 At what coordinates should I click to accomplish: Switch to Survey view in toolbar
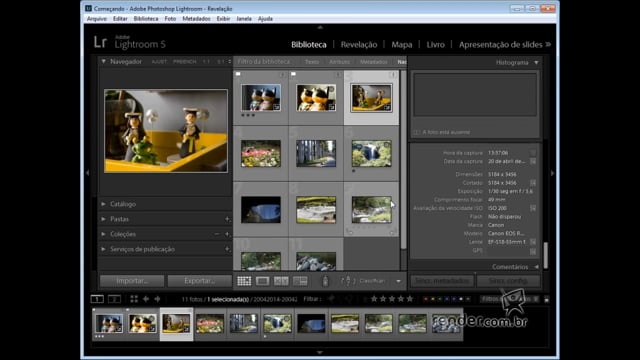click(300, 281)
